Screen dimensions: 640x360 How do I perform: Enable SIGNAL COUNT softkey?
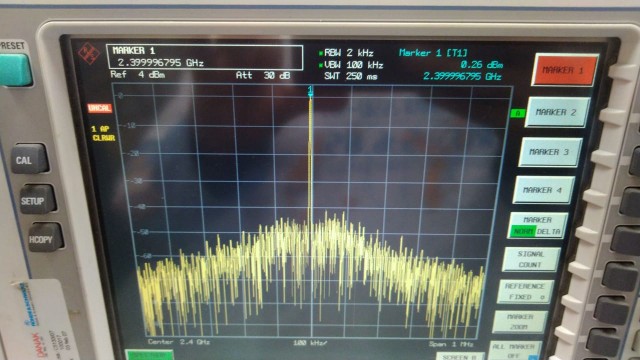(530, 259)
